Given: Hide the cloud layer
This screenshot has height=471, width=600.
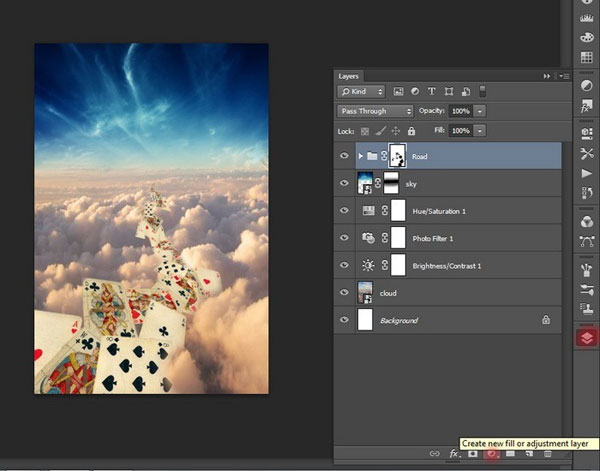Looking at the screenshot, I should point(344,292).
